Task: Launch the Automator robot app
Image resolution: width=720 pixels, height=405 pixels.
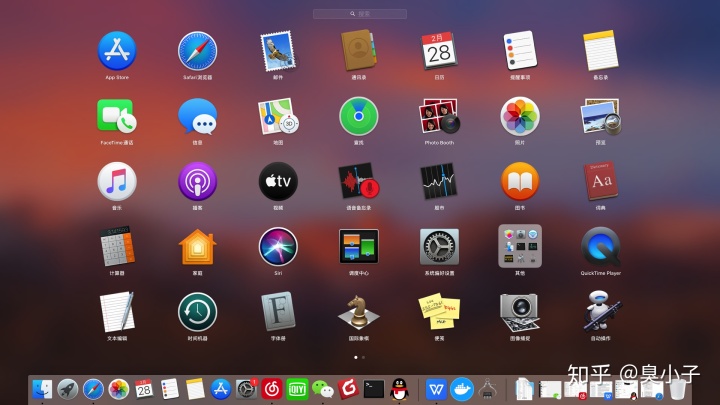Action: pyautogui.click(x=601, y=312)
